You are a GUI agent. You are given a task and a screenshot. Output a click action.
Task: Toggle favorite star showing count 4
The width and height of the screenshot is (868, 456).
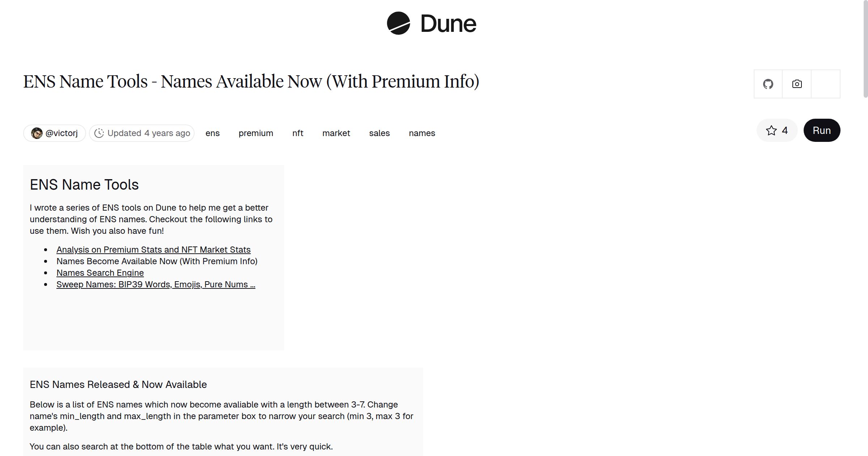tap(776, 130)
